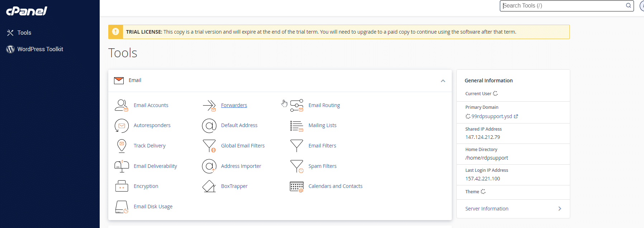Open the Forwarders link

[x=234, y=105]
